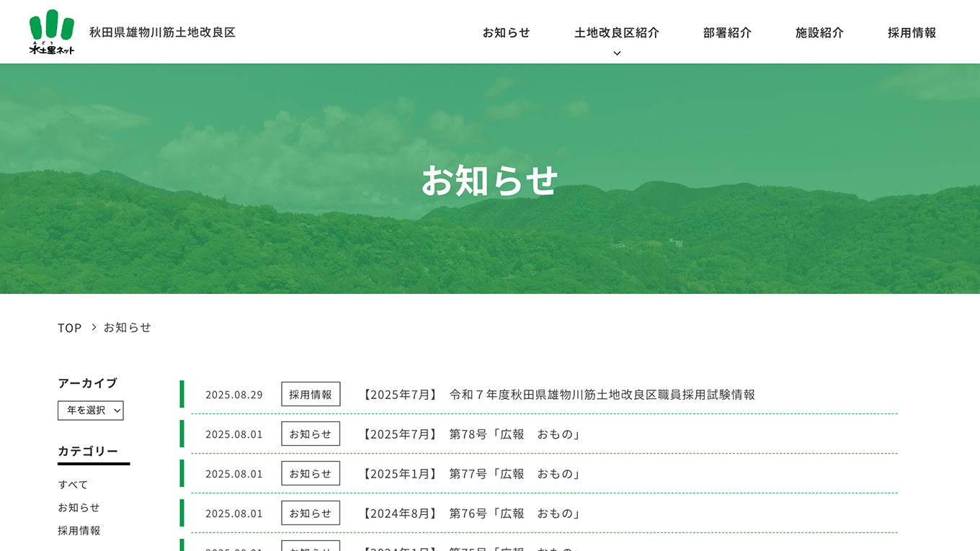Click the green 水土里ネット logo
This screenshot has width=980, height=551.
coord(51,32)
